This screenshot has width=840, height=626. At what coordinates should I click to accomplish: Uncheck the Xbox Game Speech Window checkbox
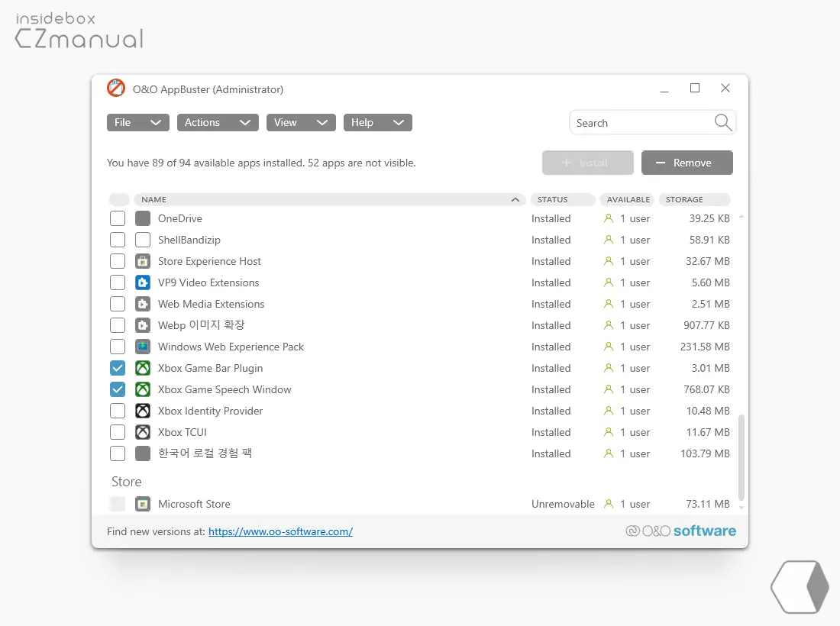click(x=118, y=389)
